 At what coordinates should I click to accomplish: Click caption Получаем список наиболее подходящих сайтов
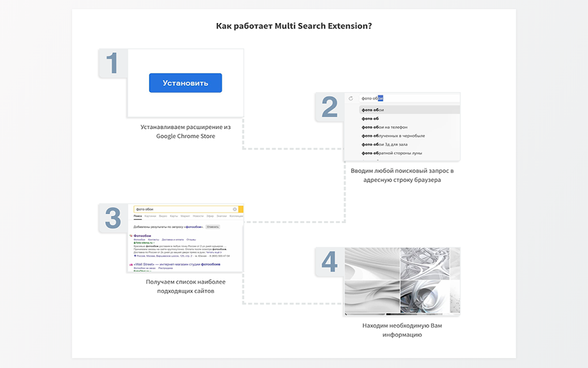tap(185, 286)
